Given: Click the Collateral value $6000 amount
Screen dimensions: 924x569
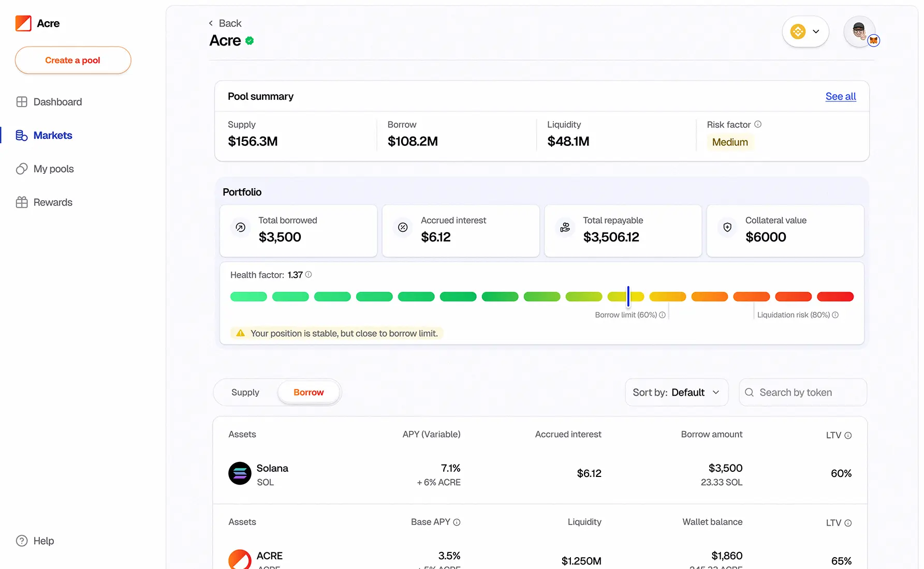Looking at the screenshot, I should [766, 237].
